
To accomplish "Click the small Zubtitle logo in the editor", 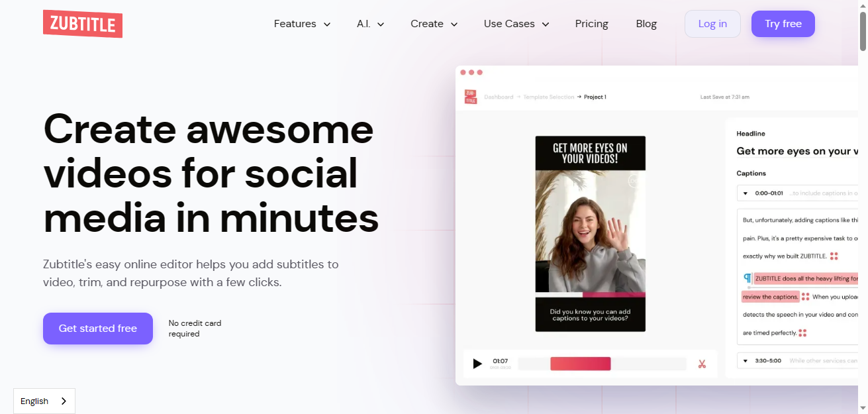I will [x=470, y=97].
